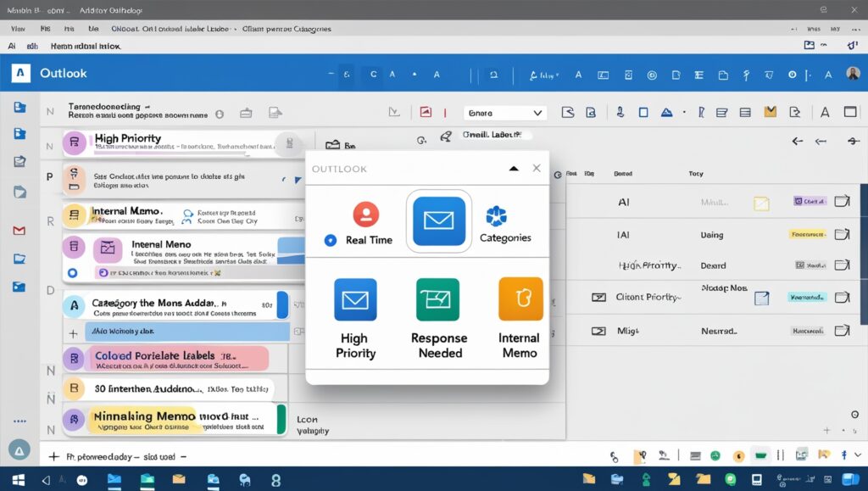
Task: Click the back arrow in right pane
Action: tap(797, 141)
